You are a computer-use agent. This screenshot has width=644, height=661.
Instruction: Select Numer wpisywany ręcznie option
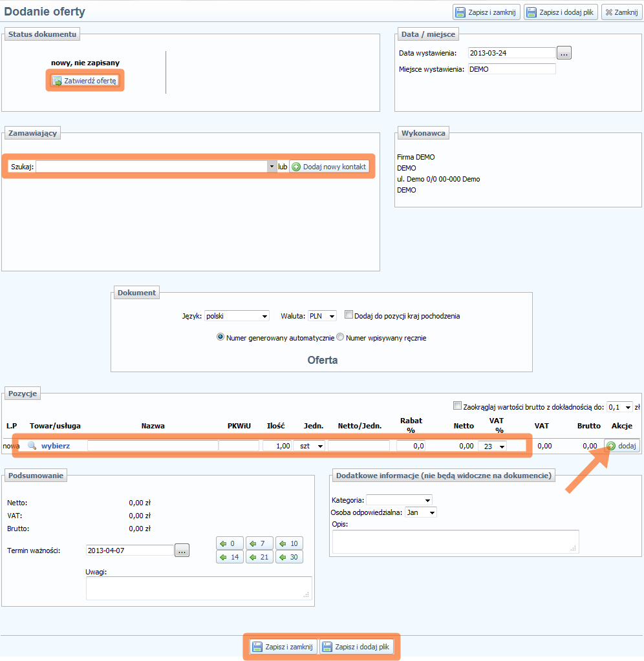click(341, 337)
